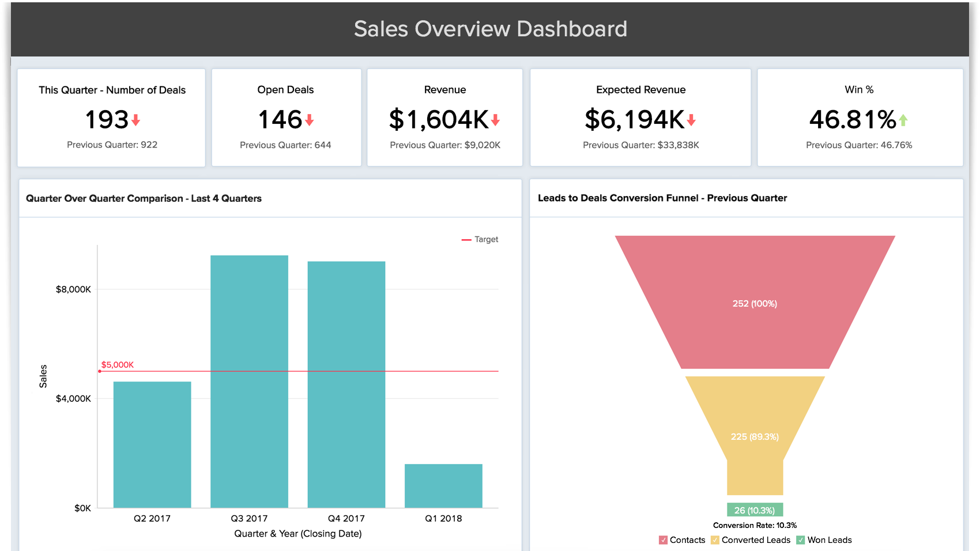This screenshot has height=551, width=980.
Task: Click the Target legend entry in bar chart
Action: tap(480, 239)
